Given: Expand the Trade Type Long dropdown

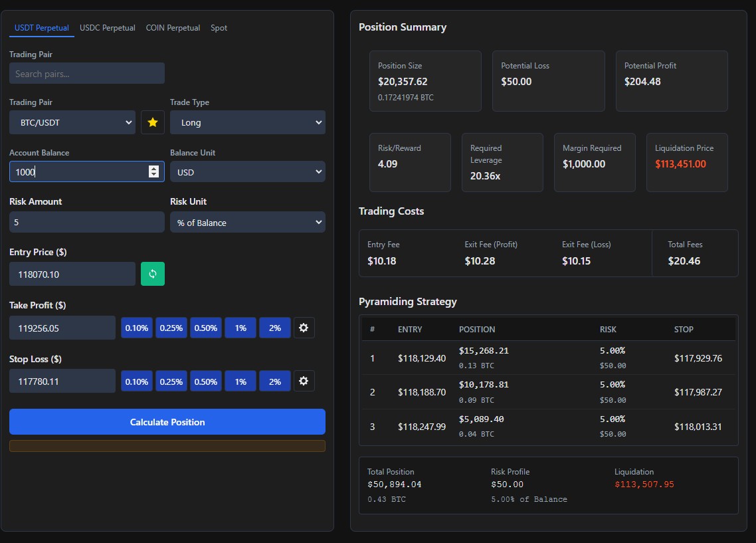Looking at the screenshot, I should [247, 122].
